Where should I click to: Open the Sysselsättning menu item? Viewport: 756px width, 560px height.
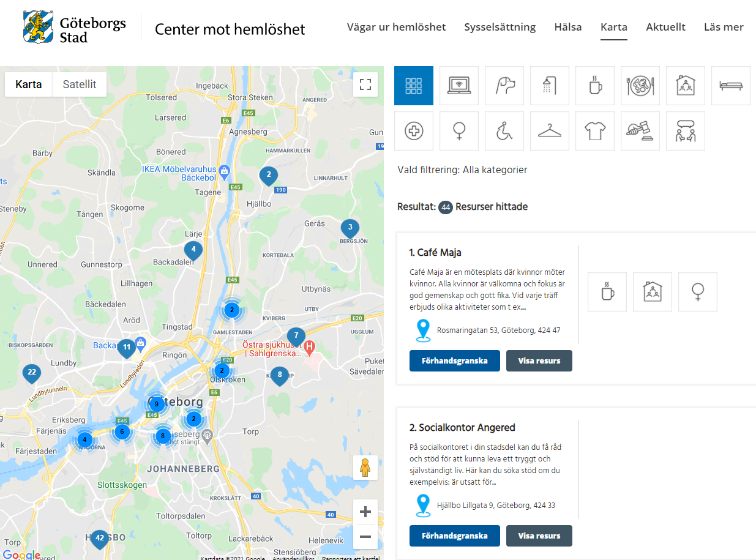coord(500,27)
